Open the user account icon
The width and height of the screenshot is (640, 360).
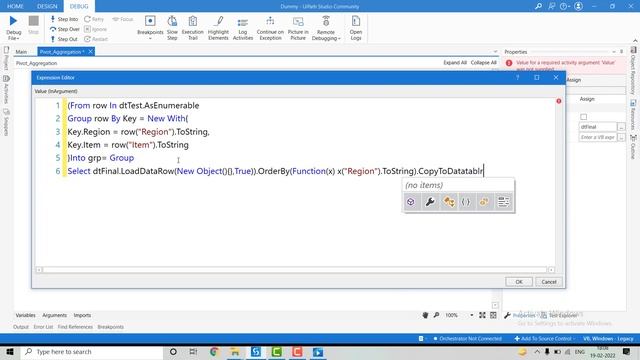pyautogui.click(x=578, y=6)
